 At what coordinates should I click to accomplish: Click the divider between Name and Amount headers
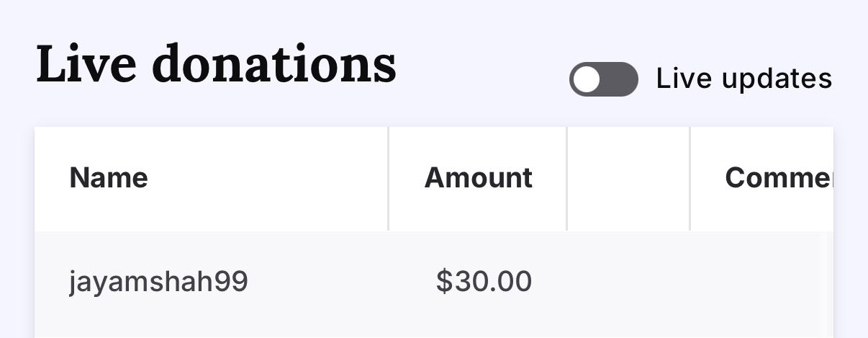pos(389,179)
